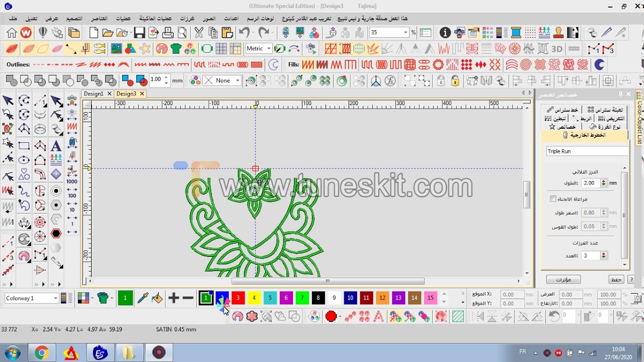
Task: Open the zoom factor 35 dropdown
Action: 406,33
